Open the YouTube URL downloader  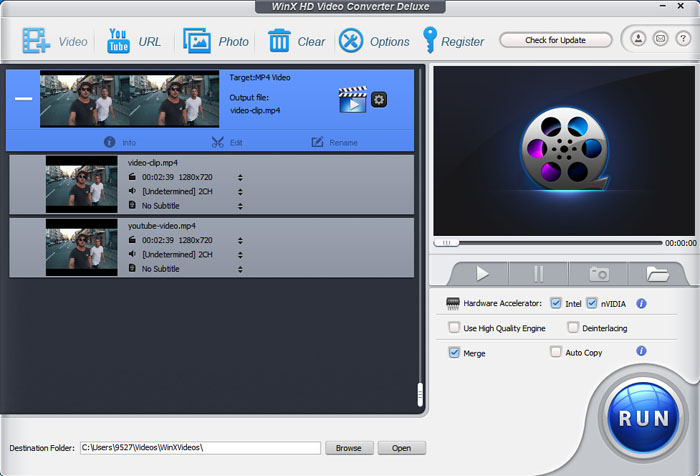click(x=133, y=41)
